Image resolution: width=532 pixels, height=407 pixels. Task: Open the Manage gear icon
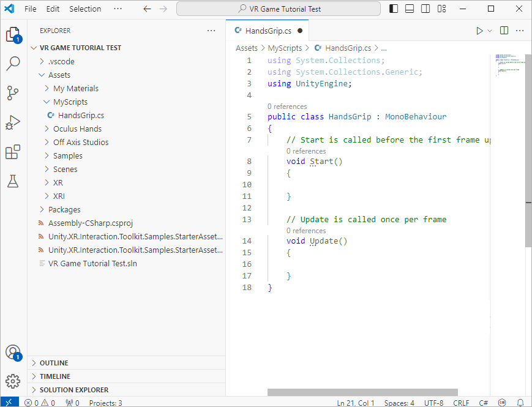[x=13, y=381]
